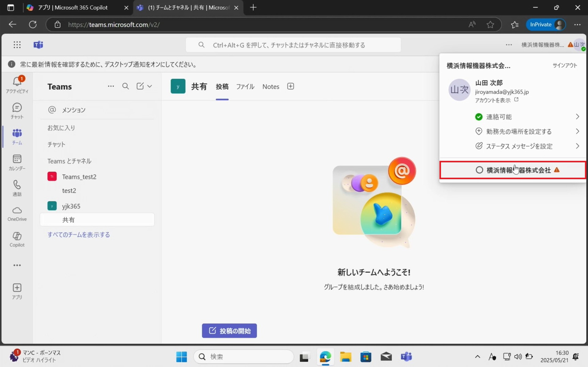Screen dimensions: 588x367
Task: Open the taskbar clock showing 16:30
Action: click(554, 357)
